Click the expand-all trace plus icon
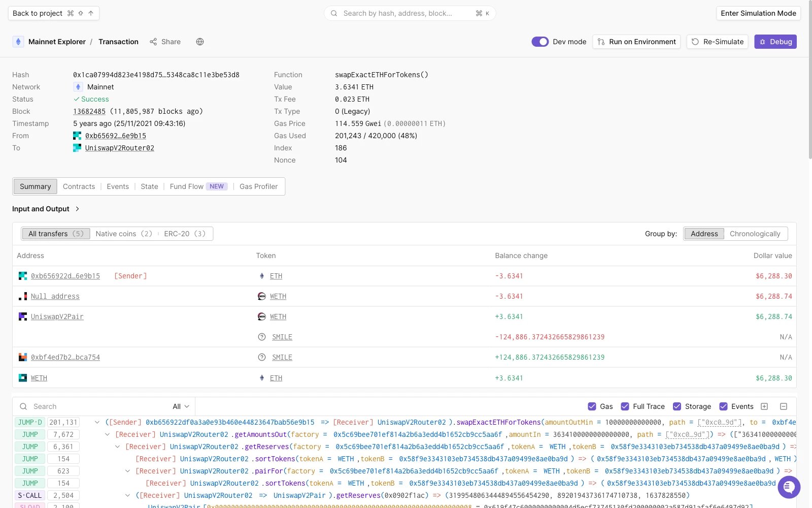 tap(764, 406)
